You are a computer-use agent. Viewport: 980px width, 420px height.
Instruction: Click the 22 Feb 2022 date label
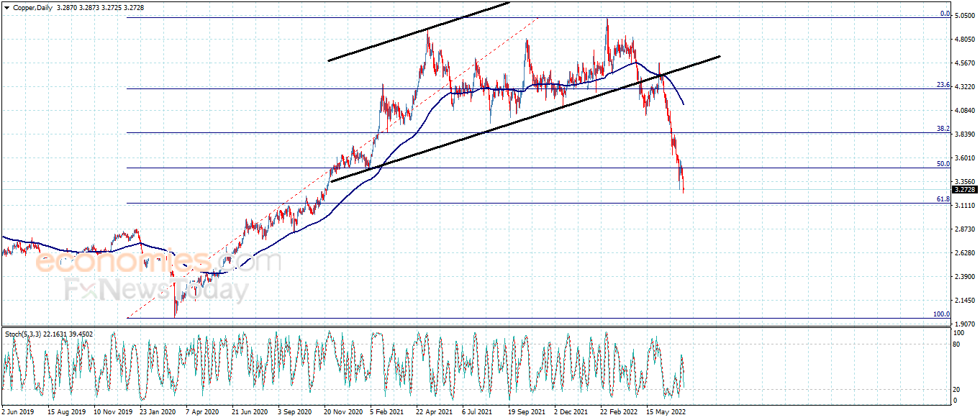click(619, 414)
